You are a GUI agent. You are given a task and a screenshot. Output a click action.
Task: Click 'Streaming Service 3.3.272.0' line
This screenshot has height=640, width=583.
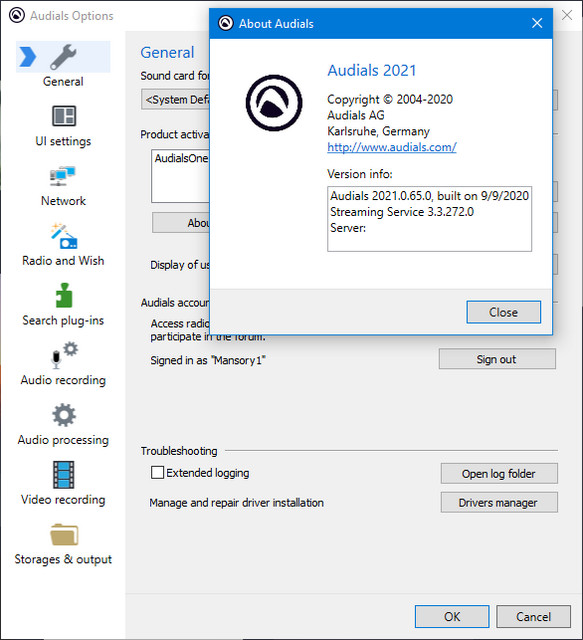coord(402,212)
